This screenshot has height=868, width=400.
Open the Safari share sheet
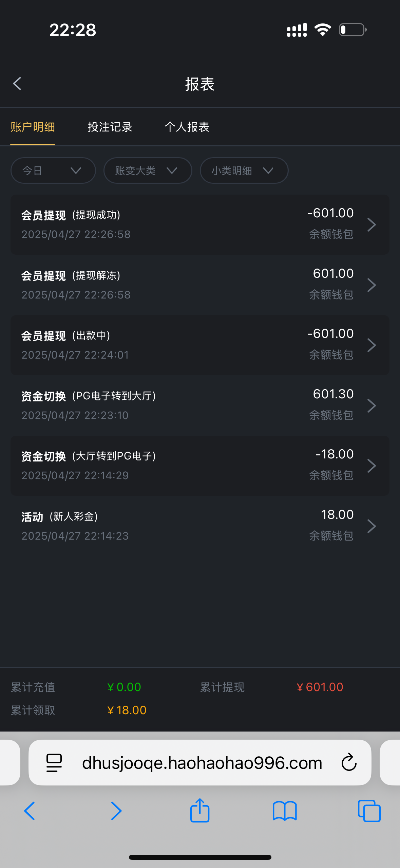[200, 810]
